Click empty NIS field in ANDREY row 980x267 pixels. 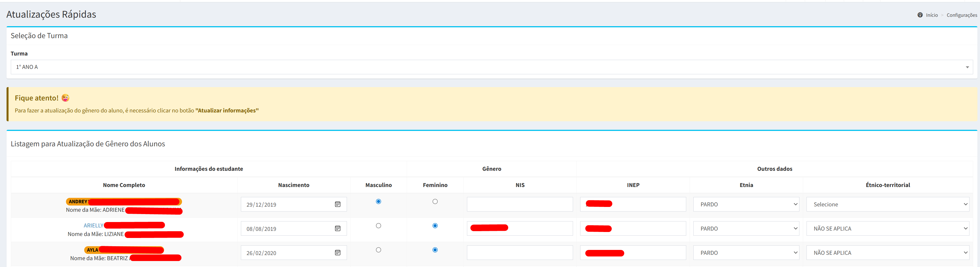click(x=519, y=204)
